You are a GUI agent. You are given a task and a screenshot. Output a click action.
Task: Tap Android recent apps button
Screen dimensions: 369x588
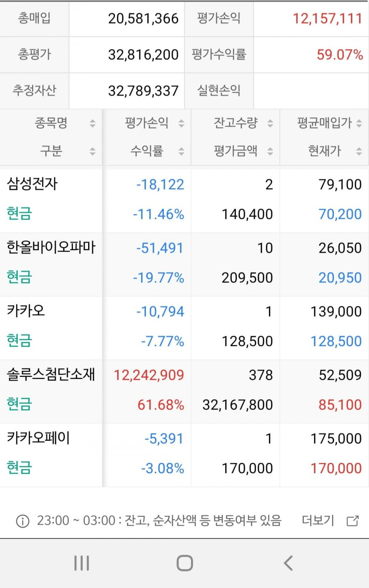coord(82,563)
